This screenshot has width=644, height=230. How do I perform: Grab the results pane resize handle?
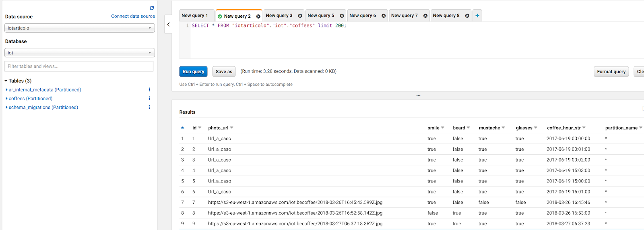pyautogui.click(x=418, y=95)
